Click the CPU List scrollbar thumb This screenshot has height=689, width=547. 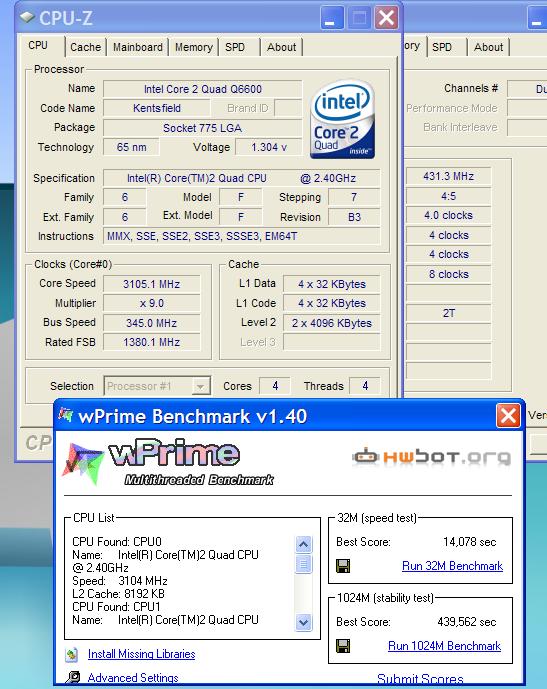pos(304,564)
